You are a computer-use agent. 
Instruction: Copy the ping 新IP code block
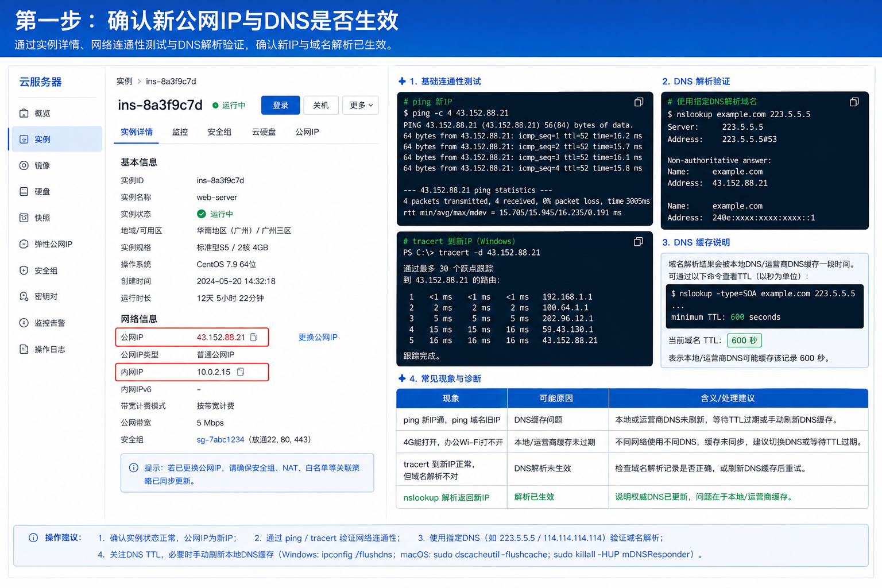[639, 102]
